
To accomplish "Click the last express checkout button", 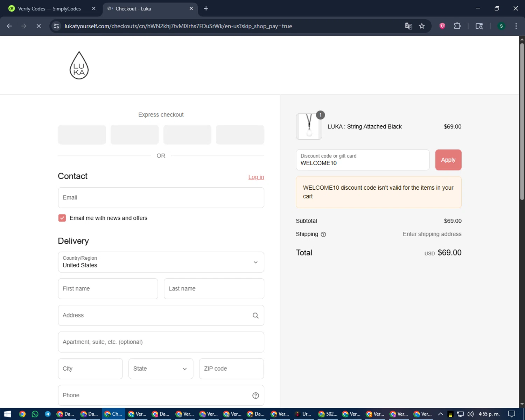I will click(x=240, y=135).
